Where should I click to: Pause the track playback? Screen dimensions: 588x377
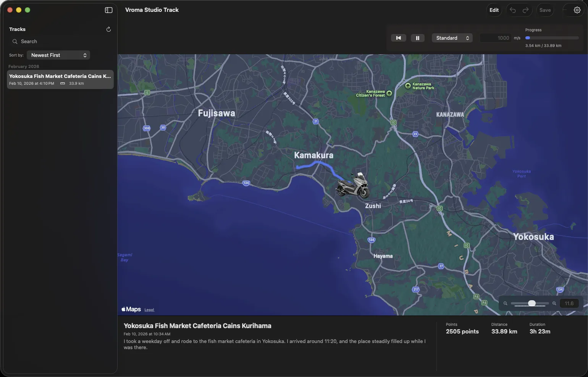point(417,38)
